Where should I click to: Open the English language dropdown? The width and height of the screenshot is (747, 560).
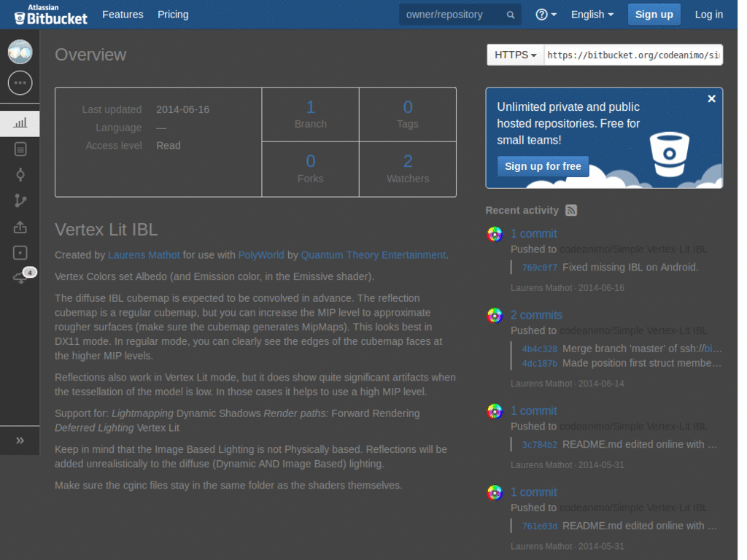point(592,14)
